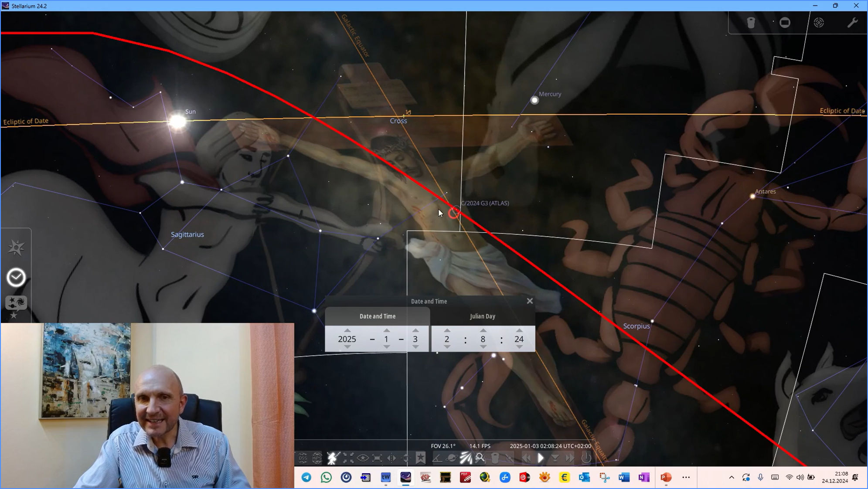Open oculars configuration wrench icon
This screenshot has width=868, height=489.
(852, 23)
